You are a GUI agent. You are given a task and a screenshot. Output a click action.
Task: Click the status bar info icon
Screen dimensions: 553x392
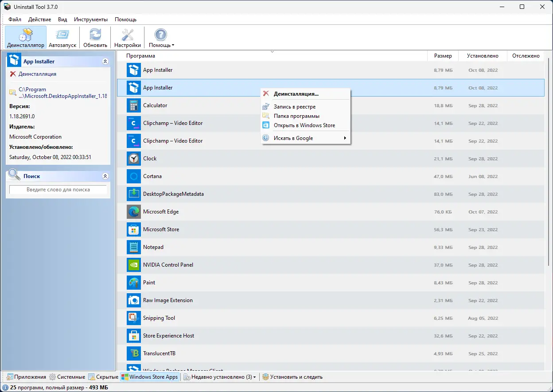(5, 388)
